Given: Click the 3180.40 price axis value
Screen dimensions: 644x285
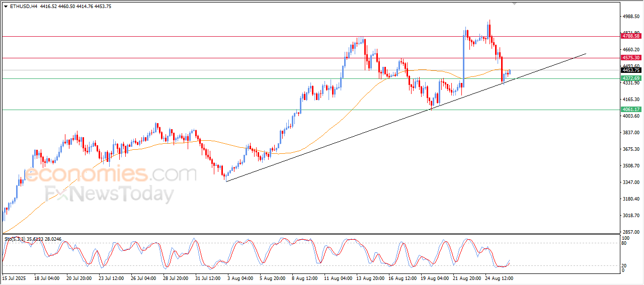Looking at the screenshot, I should (x=631, y=199).
